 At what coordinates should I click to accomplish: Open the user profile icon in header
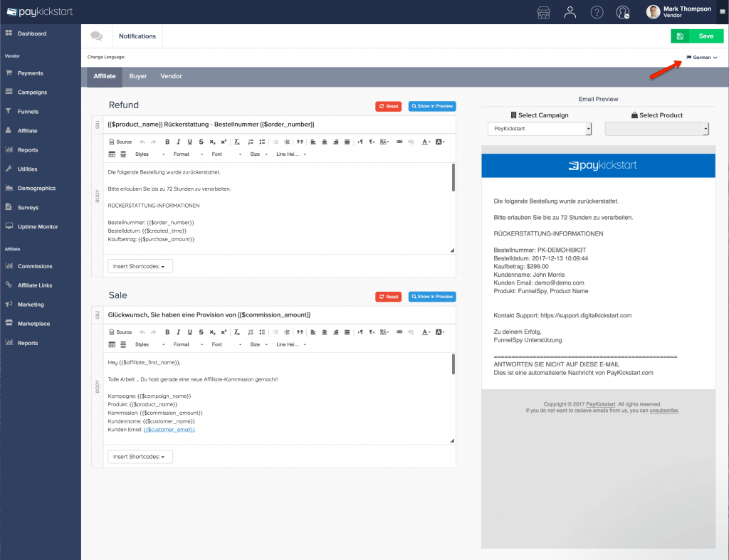click(x=570, y=12)
